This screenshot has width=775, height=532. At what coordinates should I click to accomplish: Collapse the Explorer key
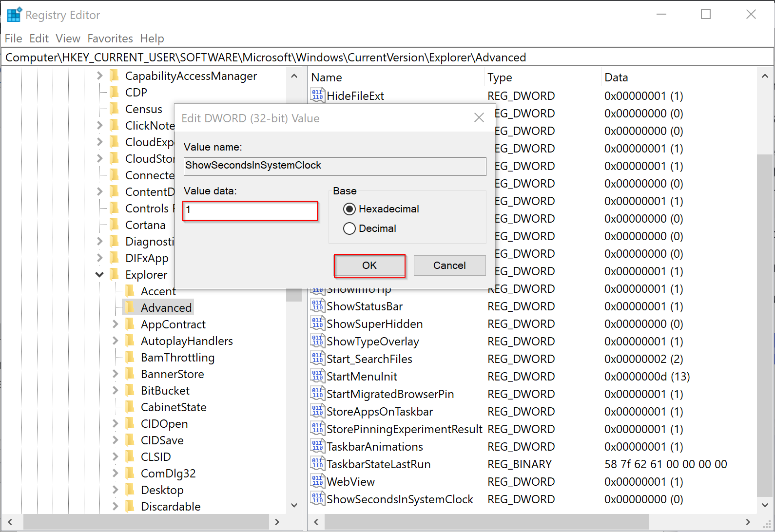pyautogui.click(x=99, y=274)
